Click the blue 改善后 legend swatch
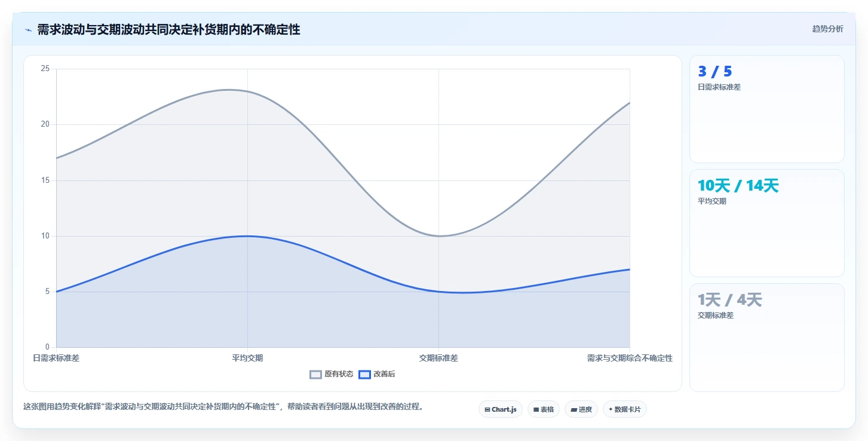The height and width of the screenshot is (441, 868). (364, 375)
